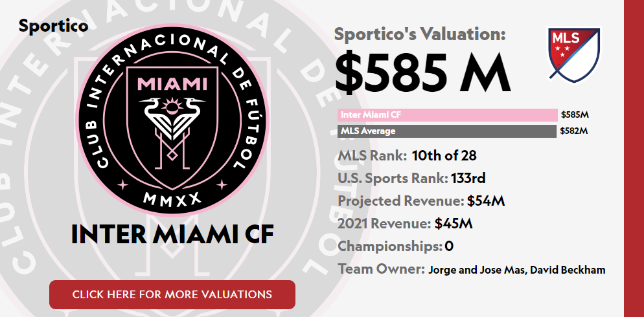Click the MIAMI wordmark inside the crest
The height and width of the screenshot is (317, 644).
(172, 84)
